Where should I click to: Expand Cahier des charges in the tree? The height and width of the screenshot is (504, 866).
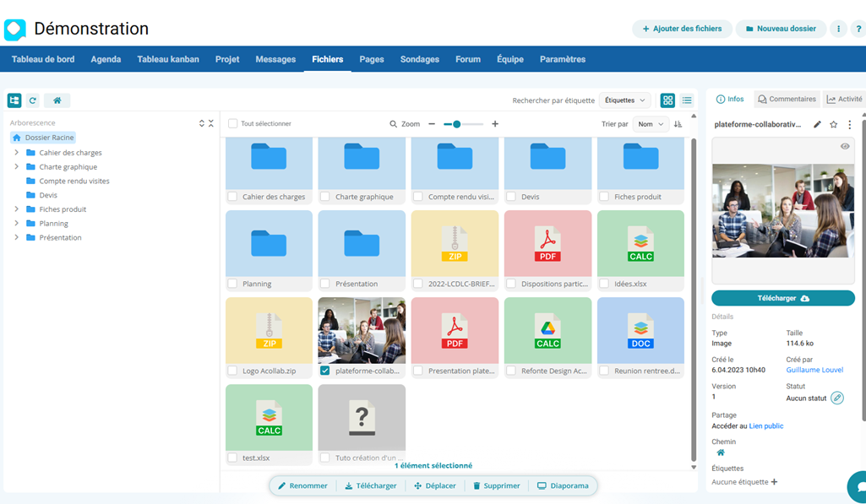pos(17,153)
